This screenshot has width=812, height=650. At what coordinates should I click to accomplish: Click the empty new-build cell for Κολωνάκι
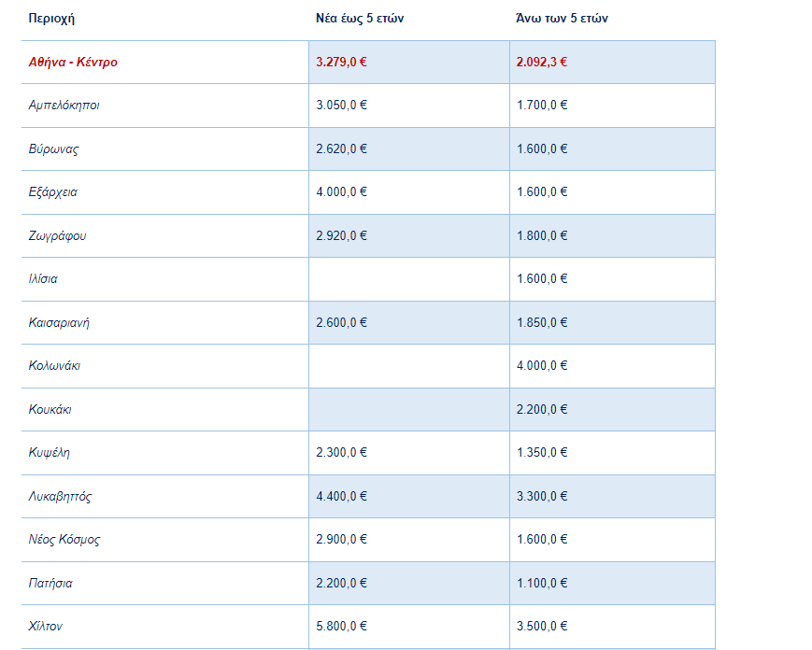tap(408, 366)
